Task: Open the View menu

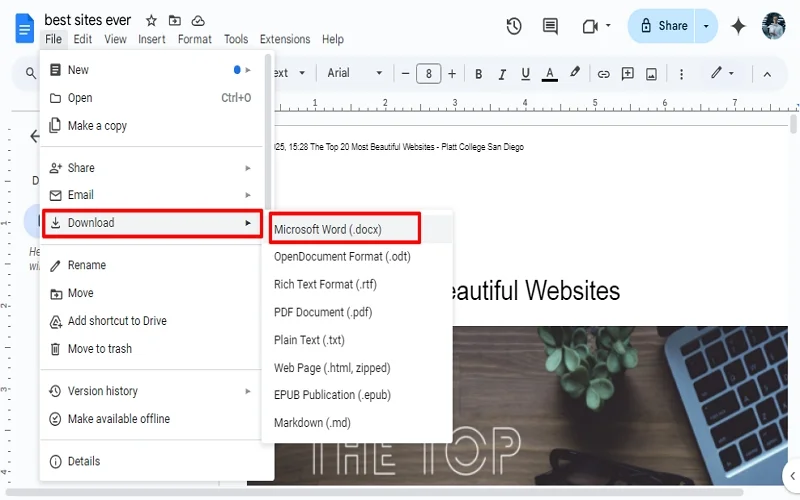Action: tap(115, 39)
